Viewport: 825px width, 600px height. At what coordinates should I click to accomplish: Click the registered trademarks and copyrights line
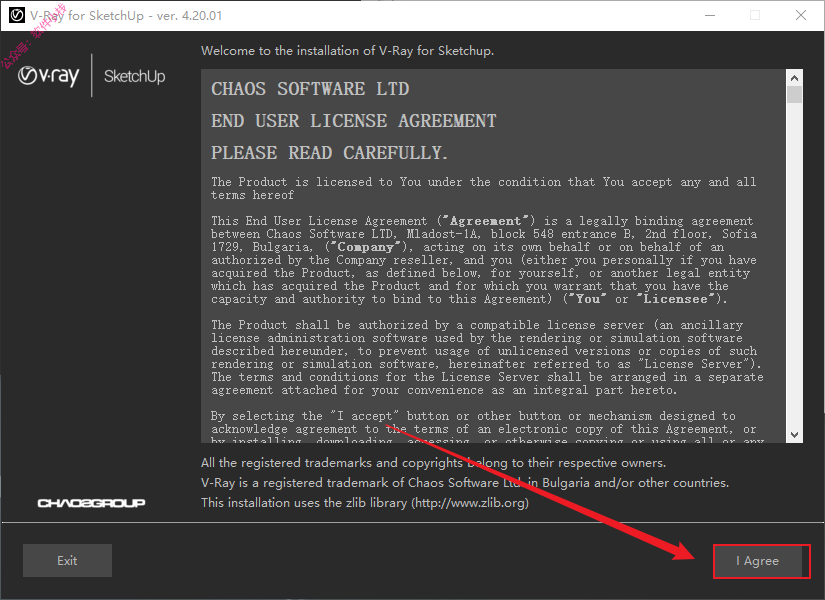[x=434, y=463]
